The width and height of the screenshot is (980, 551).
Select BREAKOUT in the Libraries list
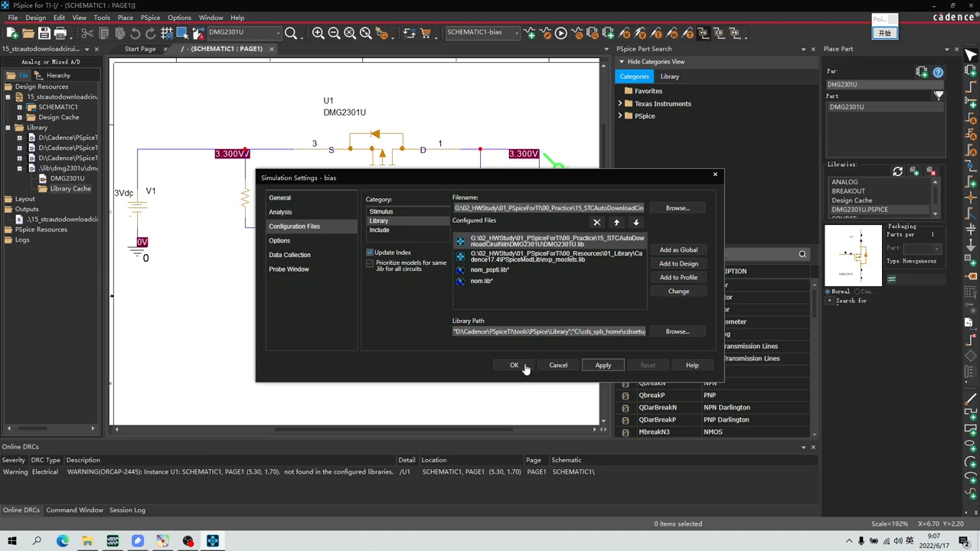pyautogui.click(x=848, y=191)
